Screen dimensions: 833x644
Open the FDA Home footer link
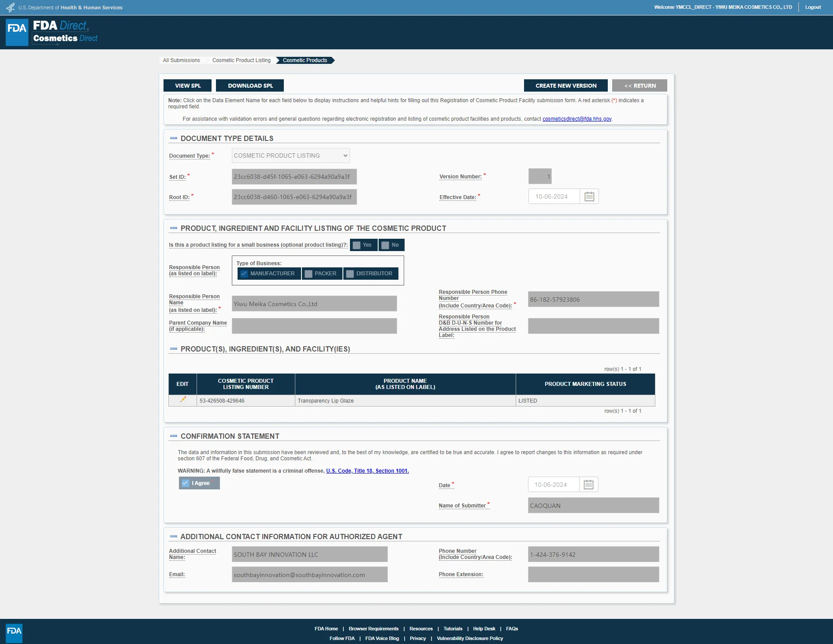(326, 629)
